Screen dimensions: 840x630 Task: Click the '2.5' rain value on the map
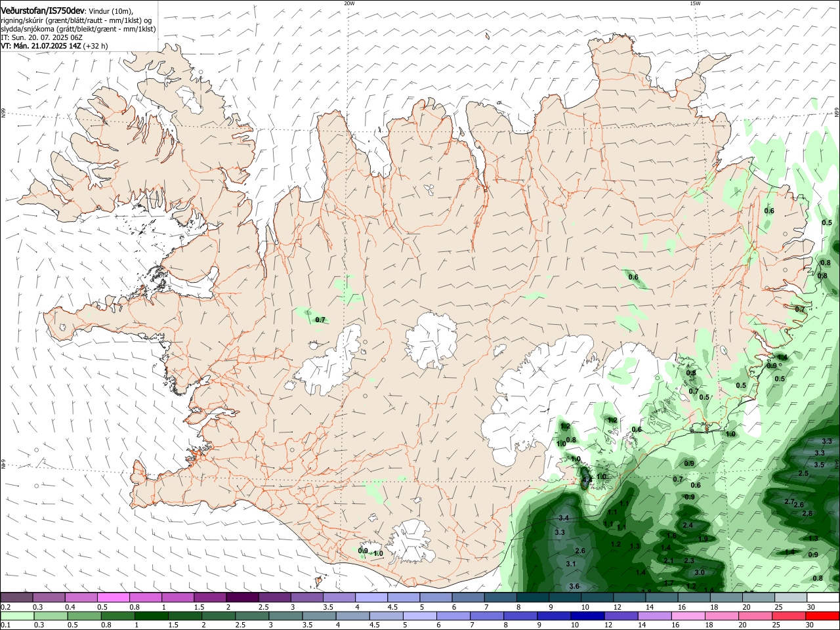pyautogui.click(x=803, y=473)
